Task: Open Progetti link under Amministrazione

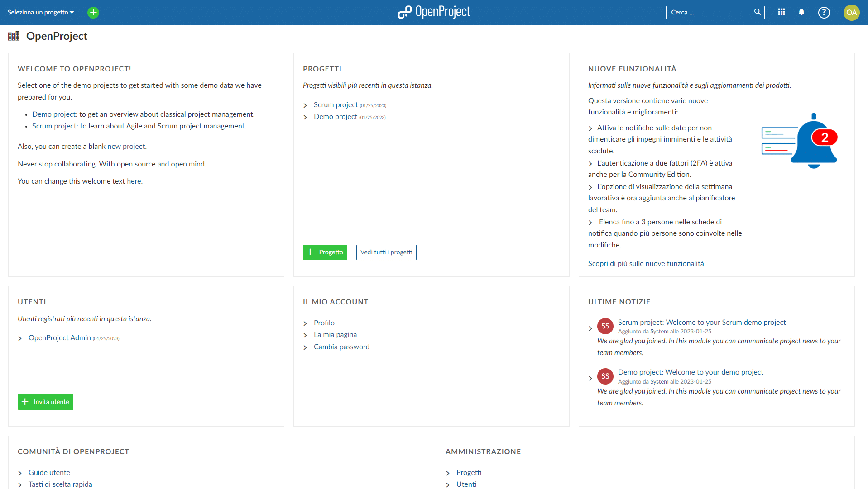Action: click(469, 473)
